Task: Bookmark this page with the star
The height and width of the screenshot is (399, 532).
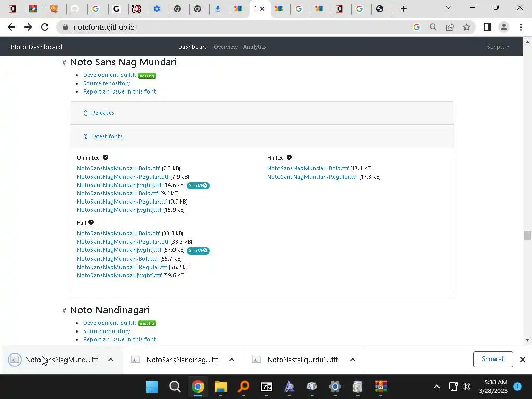Action: coord(467,27)
